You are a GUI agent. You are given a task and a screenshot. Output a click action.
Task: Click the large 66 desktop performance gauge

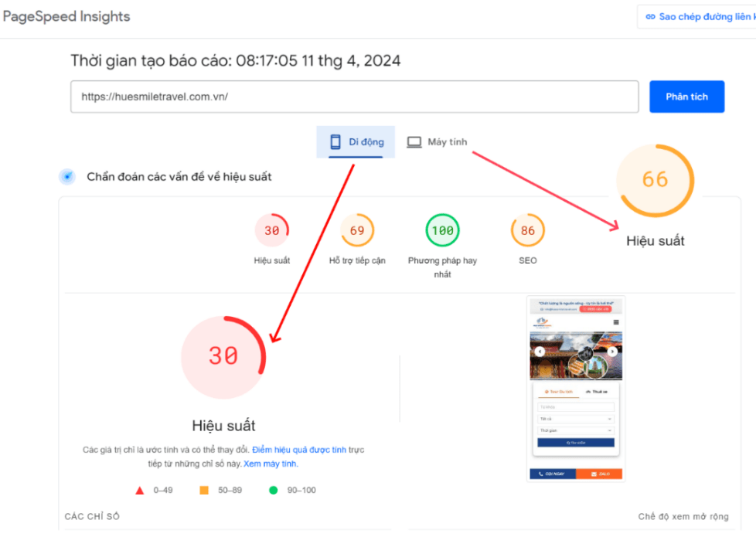[656, 180]
